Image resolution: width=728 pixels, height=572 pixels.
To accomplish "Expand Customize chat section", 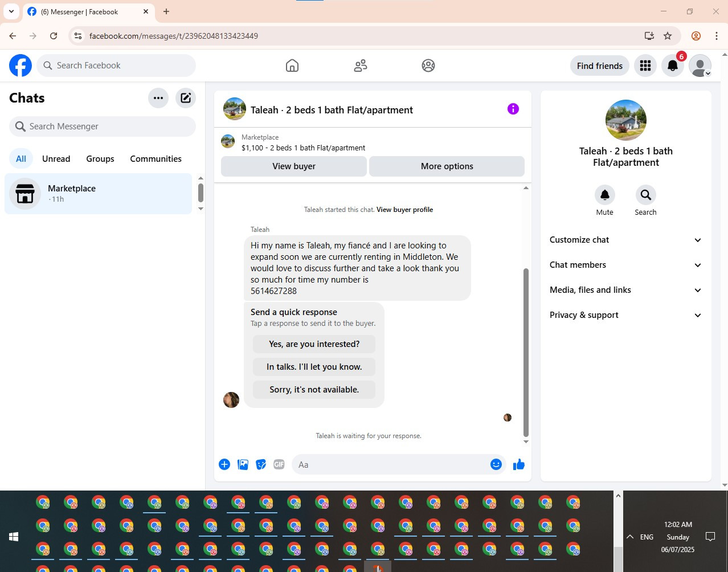I will (625, 240).
